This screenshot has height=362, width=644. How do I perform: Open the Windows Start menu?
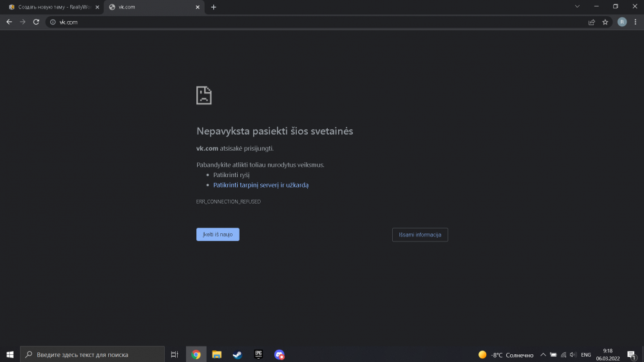[10, 354]
